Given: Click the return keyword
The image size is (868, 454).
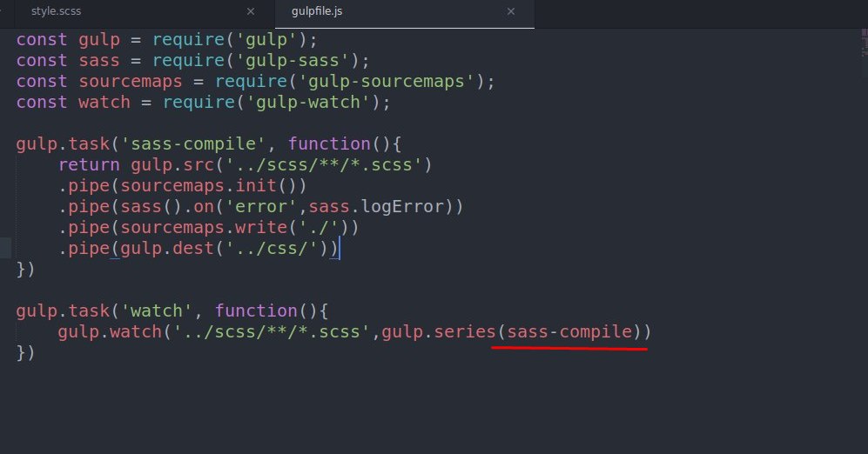Looking at the screenshot, I should click(89, 164).
